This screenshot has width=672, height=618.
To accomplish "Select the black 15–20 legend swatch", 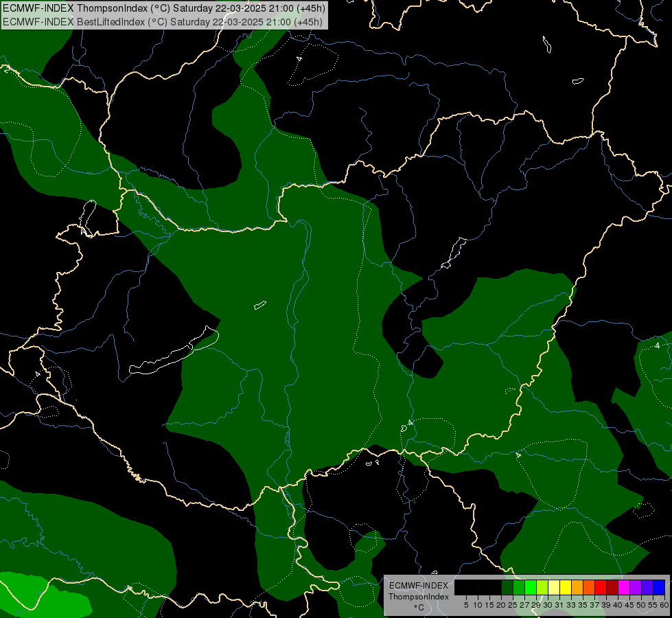I will (496, 587).
